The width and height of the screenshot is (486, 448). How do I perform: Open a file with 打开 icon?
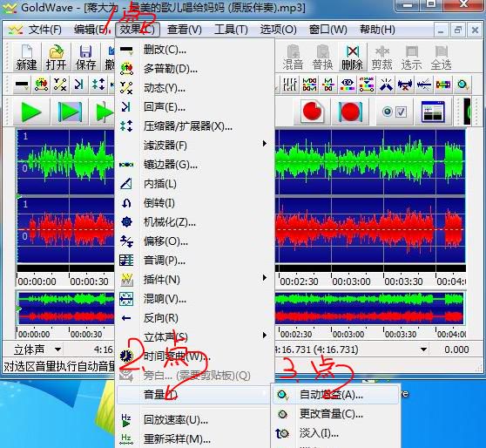coord(56,57)
